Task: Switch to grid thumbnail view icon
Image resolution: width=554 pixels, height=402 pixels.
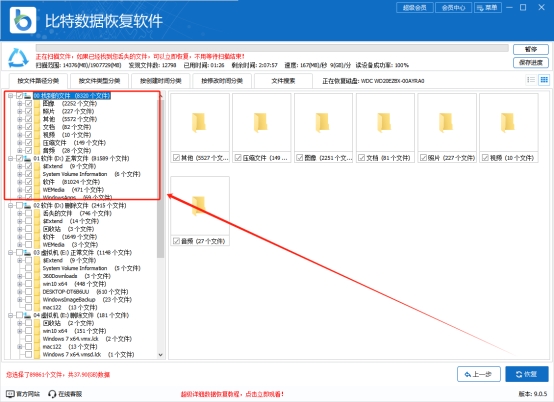Action: 544,80
